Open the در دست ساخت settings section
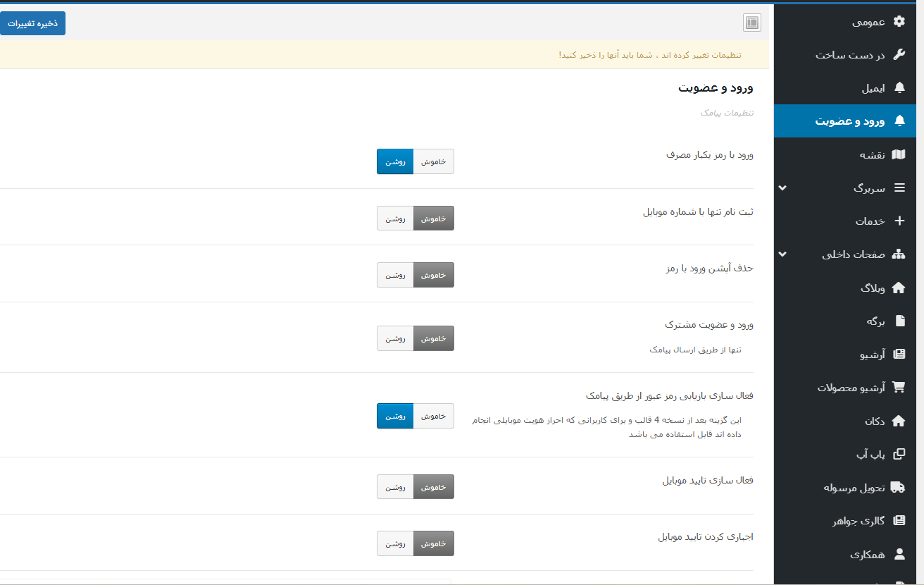Screen dimensions: 924x585 845,54
